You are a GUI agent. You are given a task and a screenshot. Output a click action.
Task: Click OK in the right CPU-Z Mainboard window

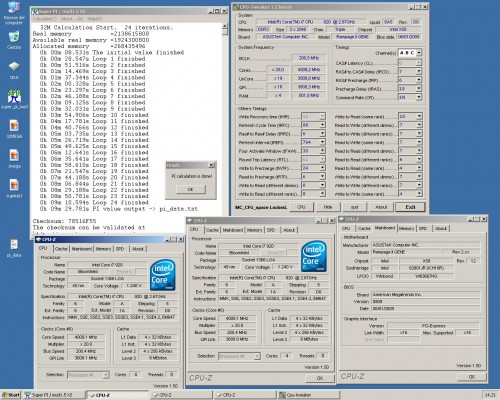pos(472,377)
